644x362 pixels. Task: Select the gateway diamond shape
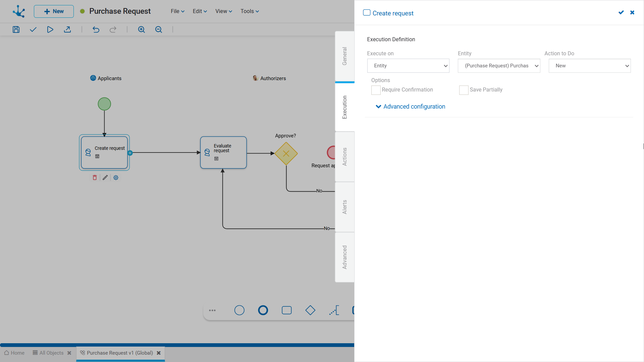310,310
